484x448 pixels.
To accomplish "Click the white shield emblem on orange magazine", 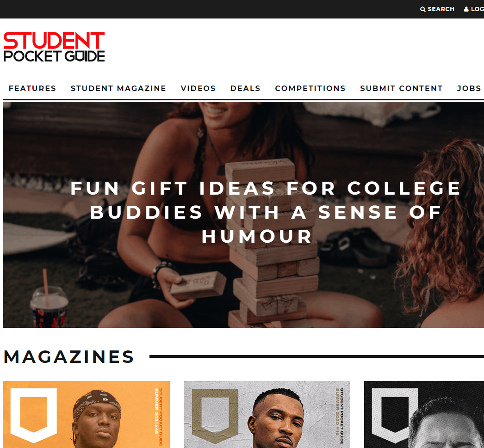I will (x=34, y=415).
